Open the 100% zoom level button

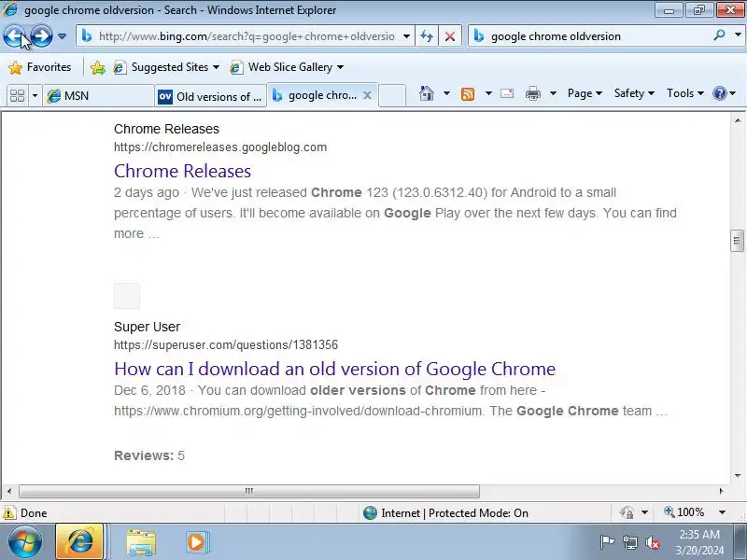(684, 512)
